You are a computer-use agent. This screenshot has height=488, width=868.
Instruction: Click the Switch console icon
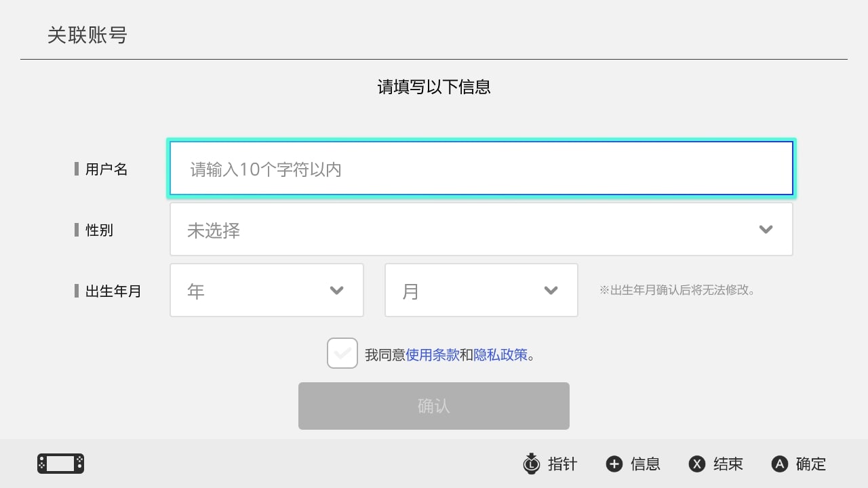60,464
